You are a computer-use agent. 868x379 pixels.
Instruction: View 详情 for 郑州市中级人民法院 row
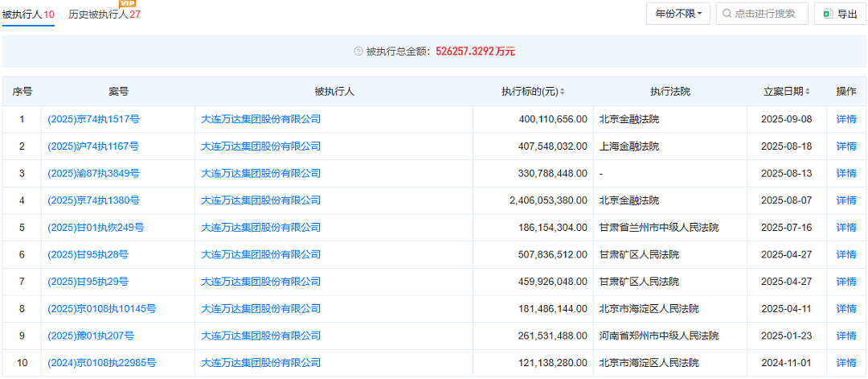point(845,336)
